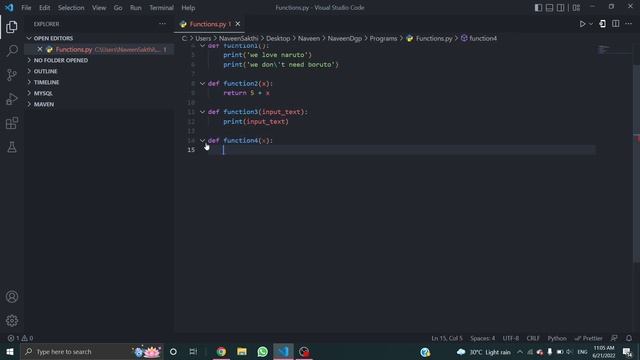Split the editor to the right
This screenshot has width=640, height=360.
(616, 24)
